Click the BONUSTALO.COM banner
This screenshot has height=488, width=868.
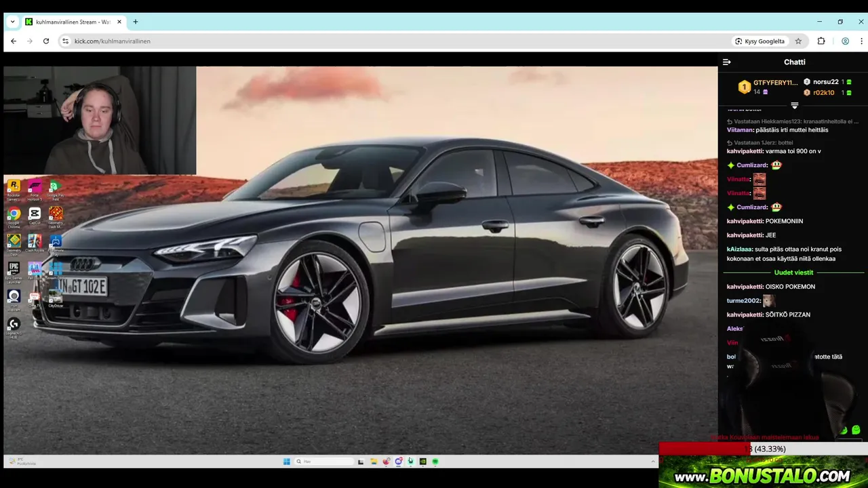click(x=764, y=472)
